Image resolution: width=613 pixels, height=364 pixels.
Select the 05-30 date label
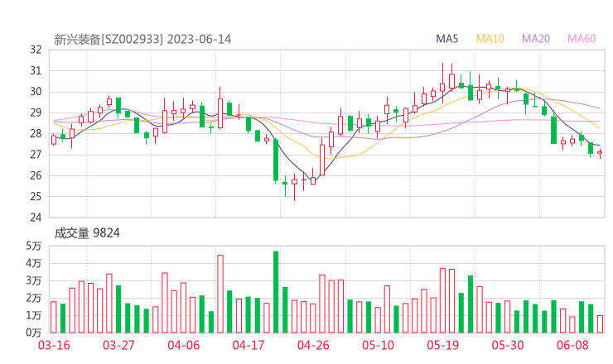[508, 345]
